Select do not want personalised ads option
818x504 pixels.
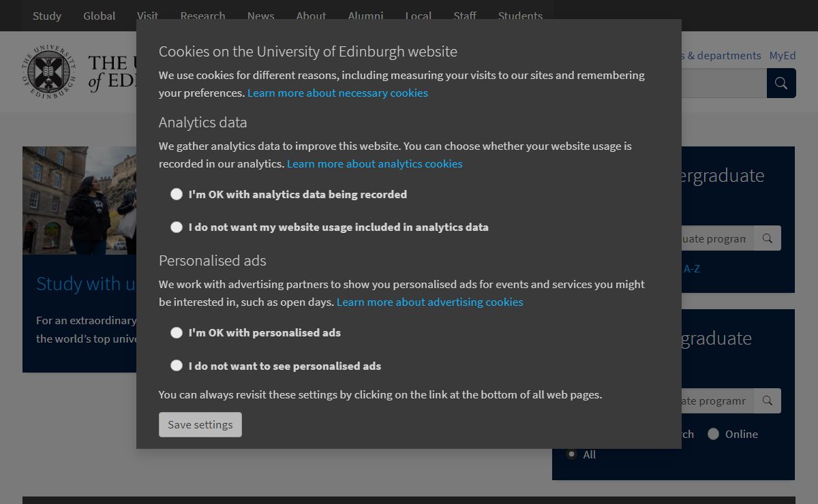click(x=177, y=366)
